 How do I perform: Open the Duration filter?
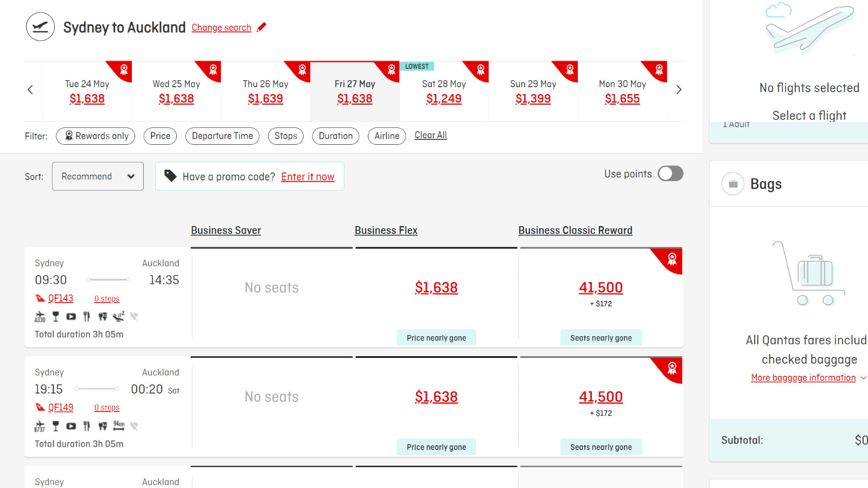336,136
